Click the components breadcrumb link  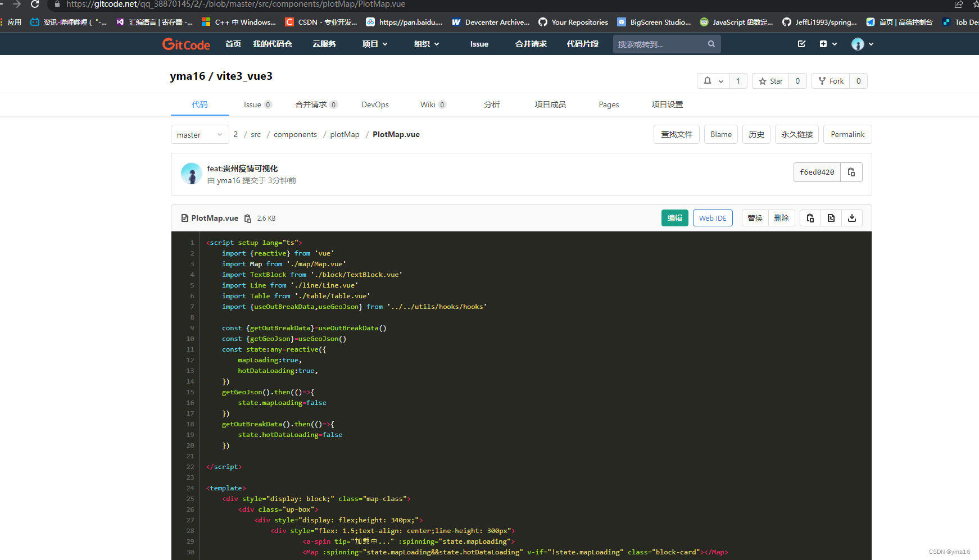[296, 134]
